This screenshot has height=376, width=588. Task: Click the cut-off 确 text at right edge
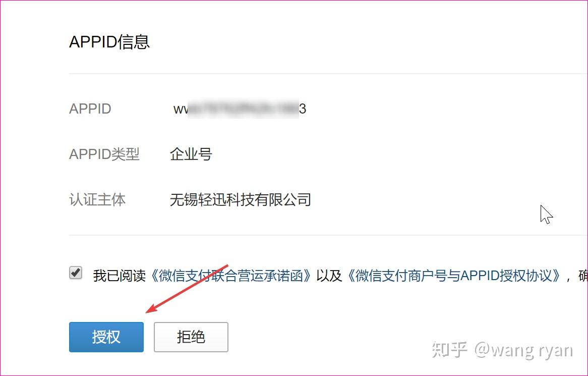pos(583,276)
